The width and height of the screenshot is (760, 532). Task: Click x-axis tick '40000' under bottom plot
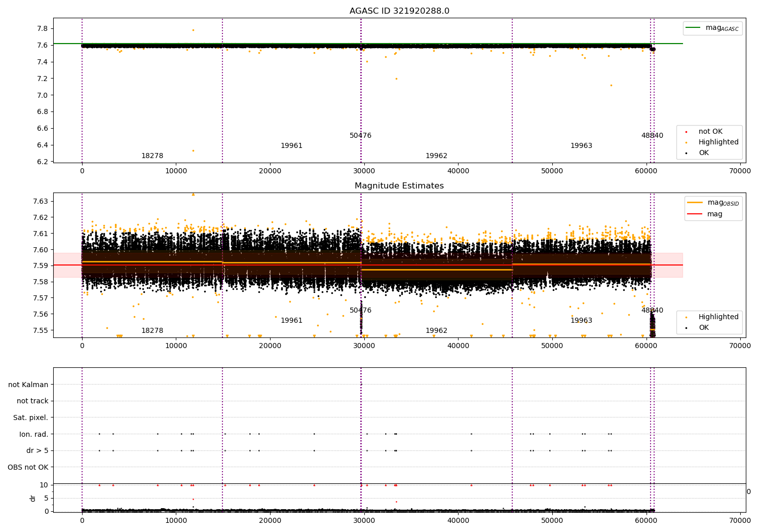(x=458, y=520)
